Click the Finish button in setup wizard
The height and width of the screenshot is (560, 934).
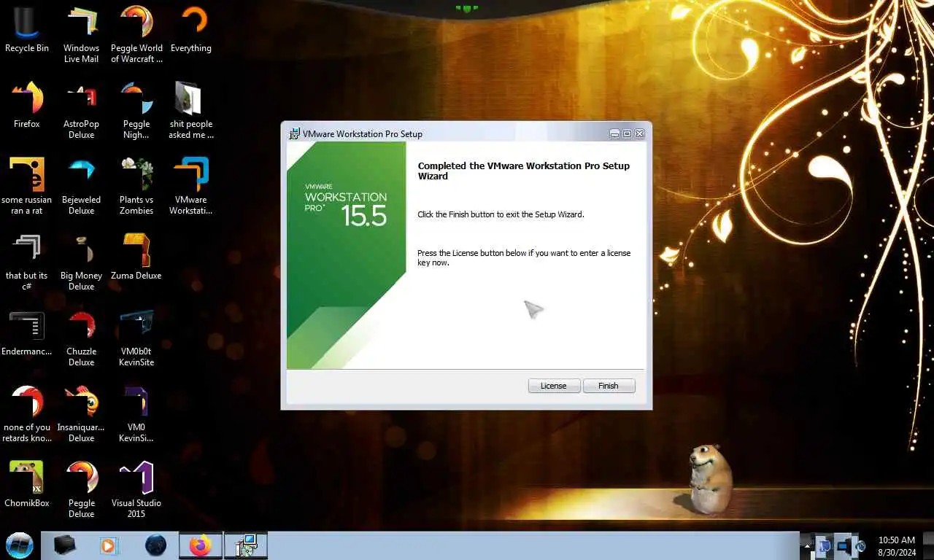[609, 386]
